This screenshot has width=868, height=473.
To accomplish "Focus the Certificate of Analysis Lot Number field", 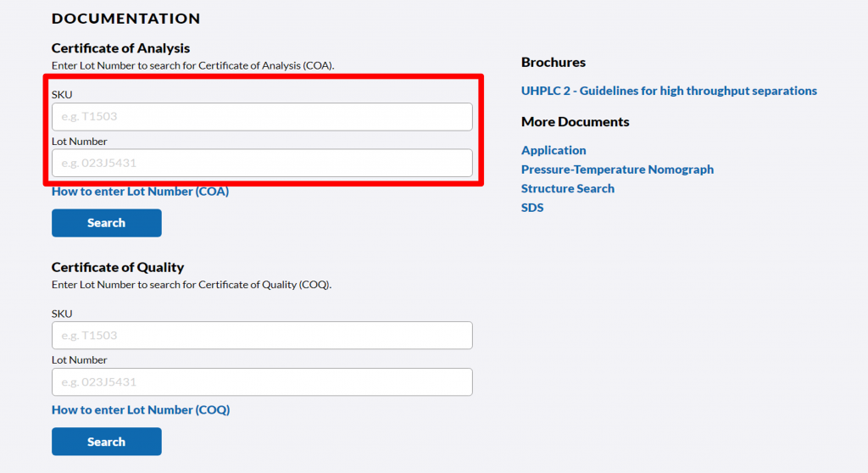I will [262, 163].
